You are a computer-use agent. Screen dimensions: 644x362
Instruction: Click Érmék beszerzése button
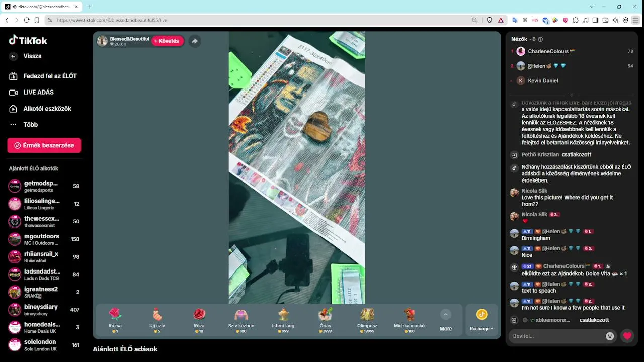tap(44, 145)
